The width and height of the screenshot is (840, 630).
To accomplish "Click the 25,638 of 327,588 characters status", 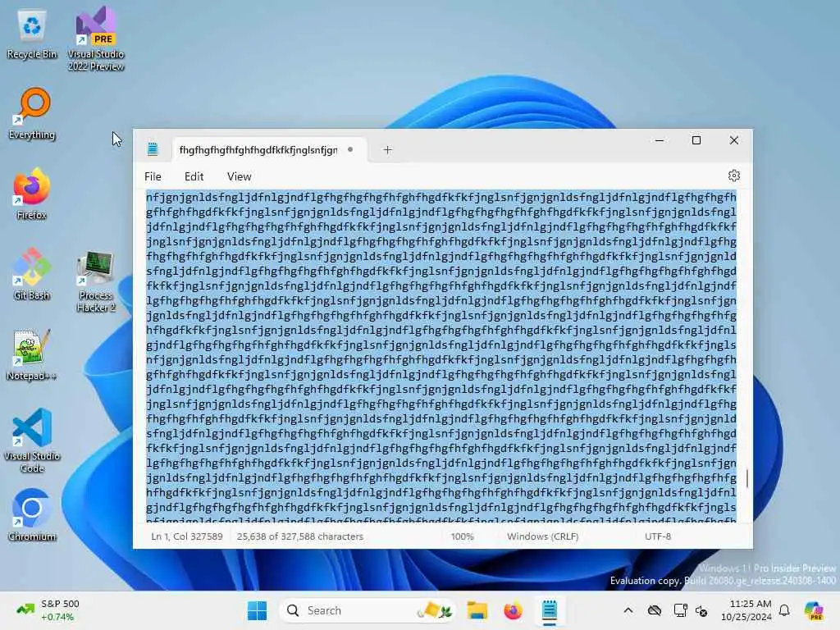I will [x=300, y=536].
